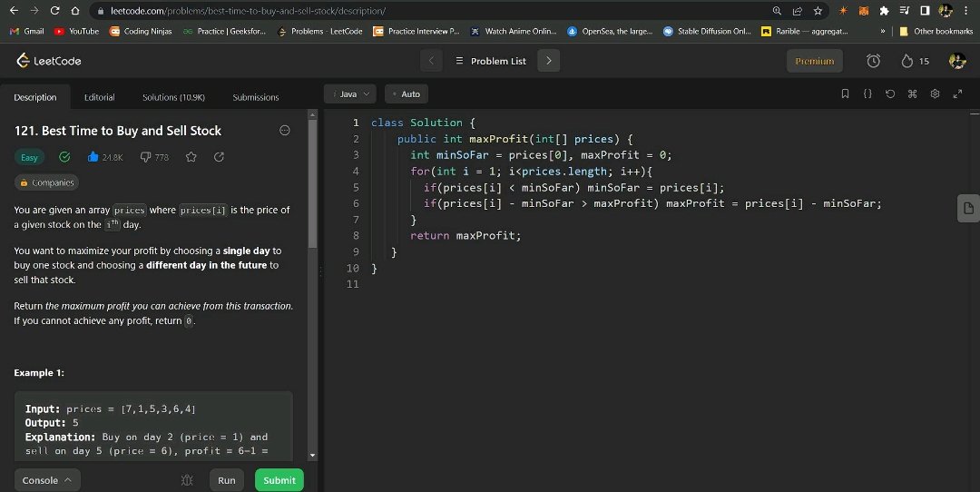Click line number 6 in editor

(356, 203)
